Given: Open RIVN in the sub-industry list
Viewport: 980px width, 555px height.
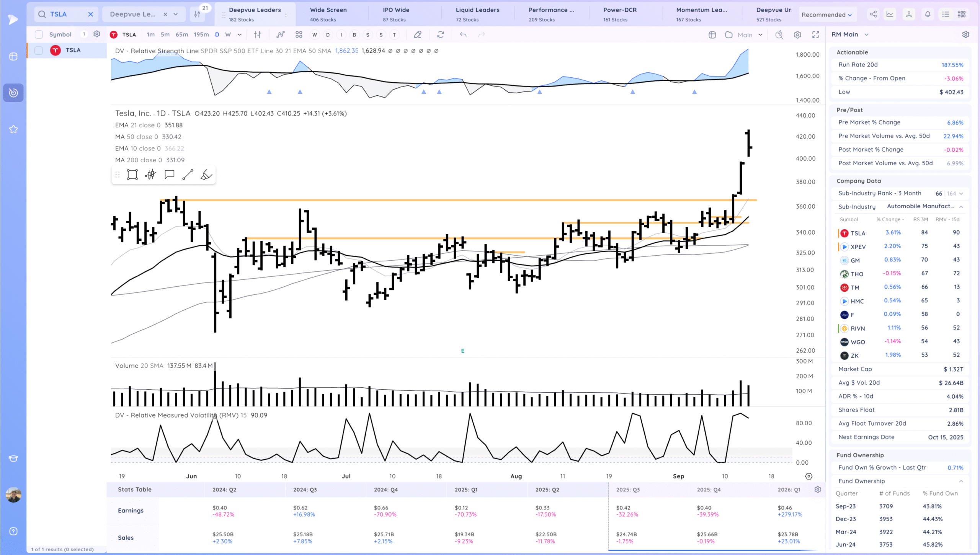Looking at the screenshot, I should [x=857, y=328].
